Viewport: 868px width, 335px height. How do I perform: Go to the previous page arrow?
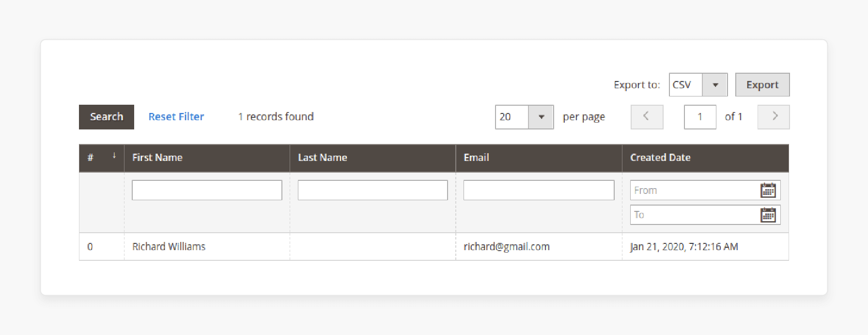coord(647,117)
